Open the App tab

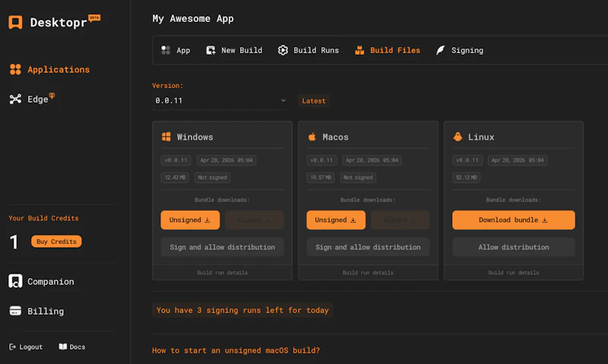pos(176,50)
